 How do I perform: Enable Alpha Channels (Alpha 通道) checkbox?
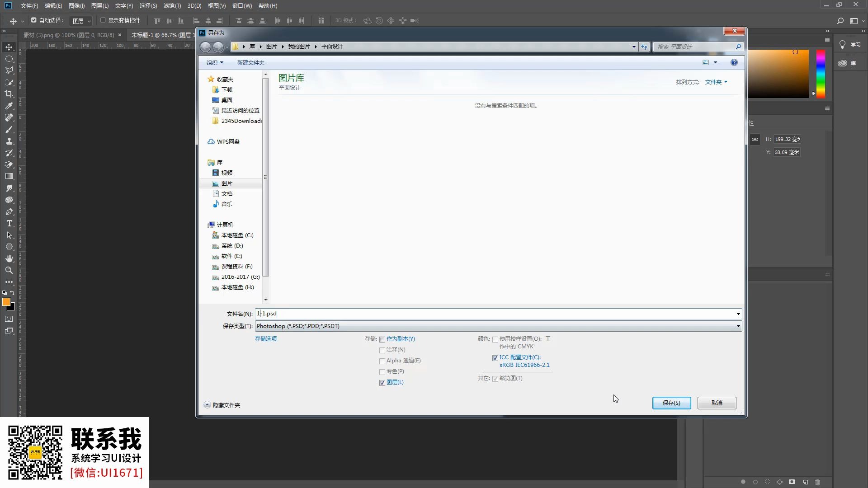tap(382, 361)
